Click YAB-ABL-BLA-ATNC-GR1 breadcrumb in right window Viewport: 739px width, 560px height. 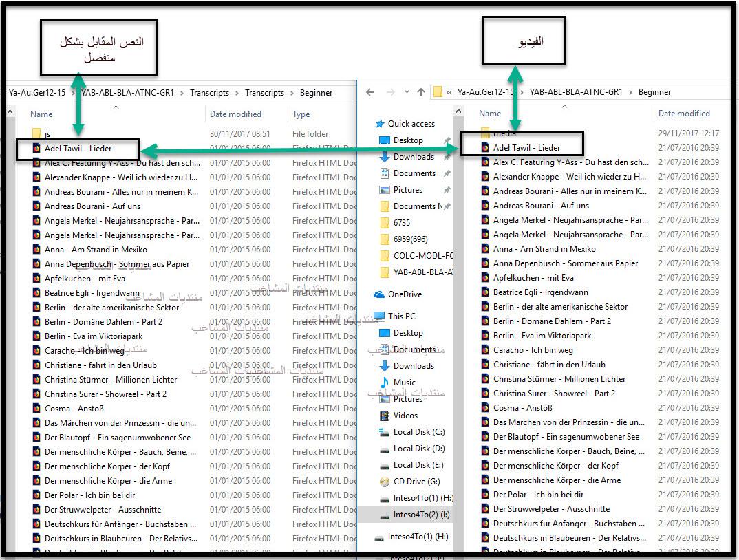tap(576, 92)
